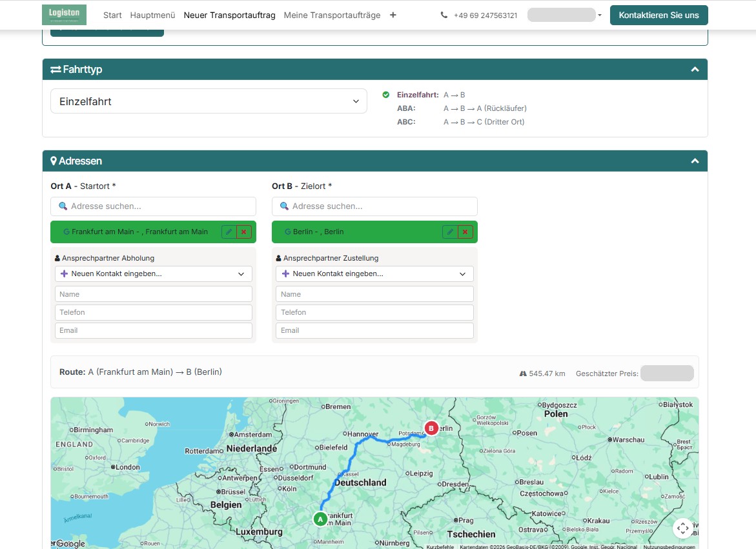Click the Fahrttyp header arrows icon
This screenshot has height=549, width=756.
click(56, 69)
